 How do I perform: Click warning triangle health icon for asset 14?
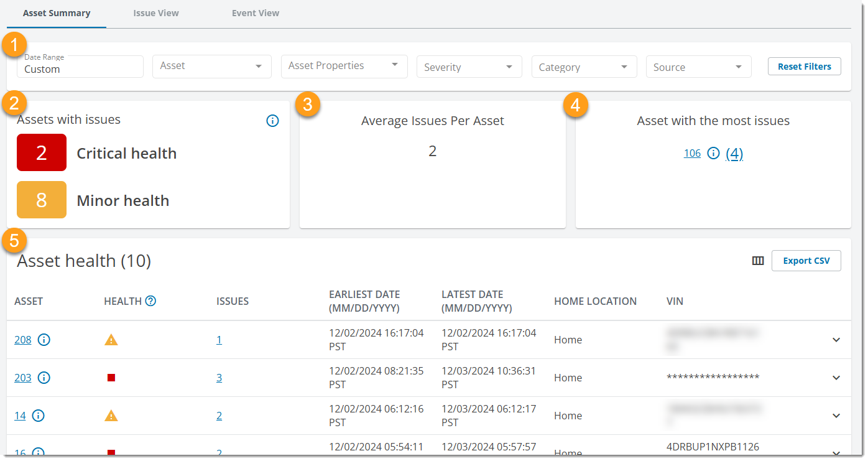pyautogui.click(x=111, y=416)
